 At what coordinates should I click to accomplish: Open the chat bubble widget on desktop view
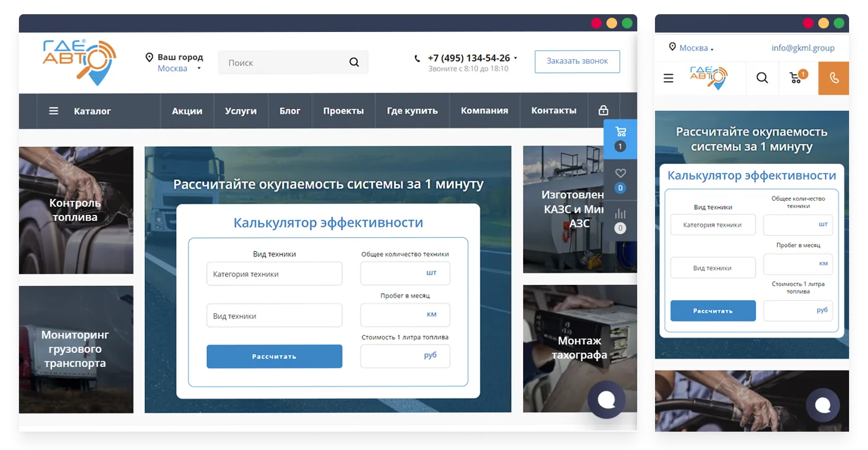tap(606, 400)
